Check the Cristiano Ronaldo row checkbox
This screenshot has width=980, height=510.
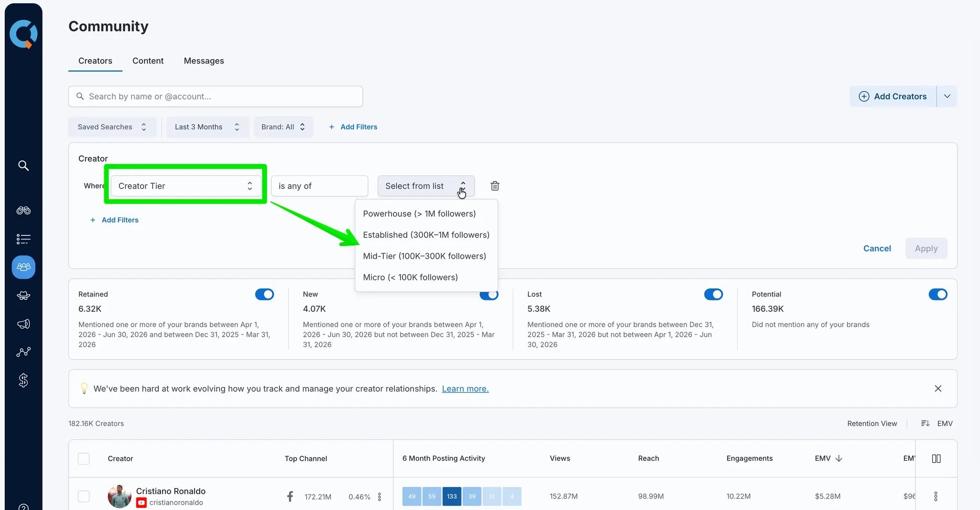pos(84,496)
